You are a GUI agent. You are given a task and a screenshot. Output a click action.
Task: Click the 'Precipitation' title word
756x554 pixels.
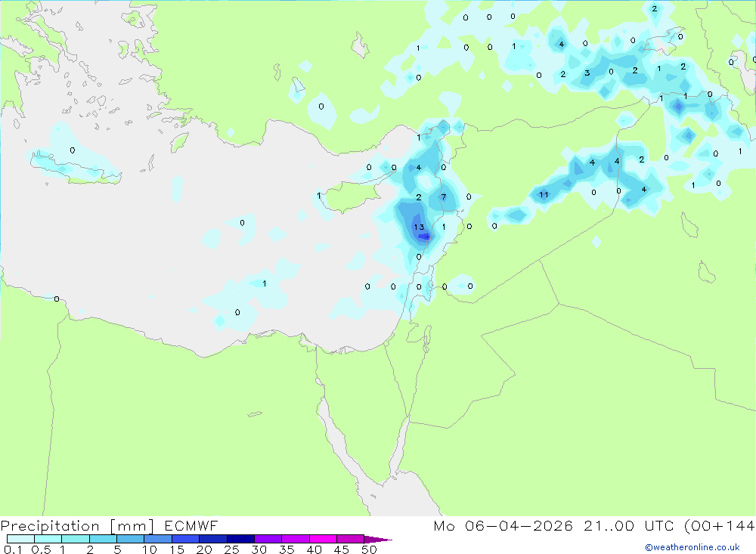point(50,526)
